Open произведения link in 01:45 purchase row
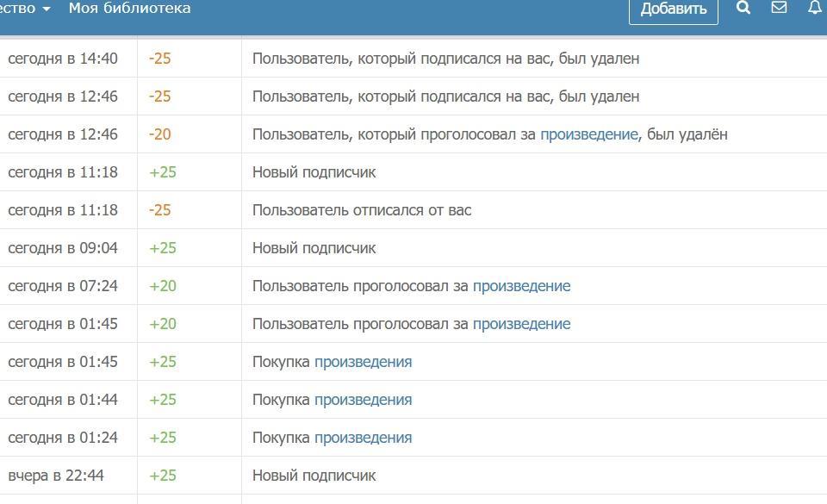 coord(363,362)
